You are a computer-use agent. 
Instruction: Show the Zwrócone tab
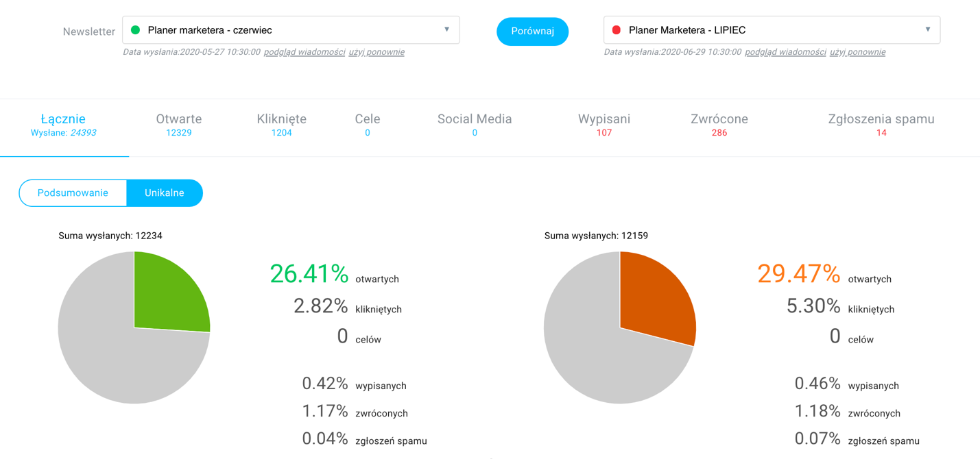pos(719,125)
